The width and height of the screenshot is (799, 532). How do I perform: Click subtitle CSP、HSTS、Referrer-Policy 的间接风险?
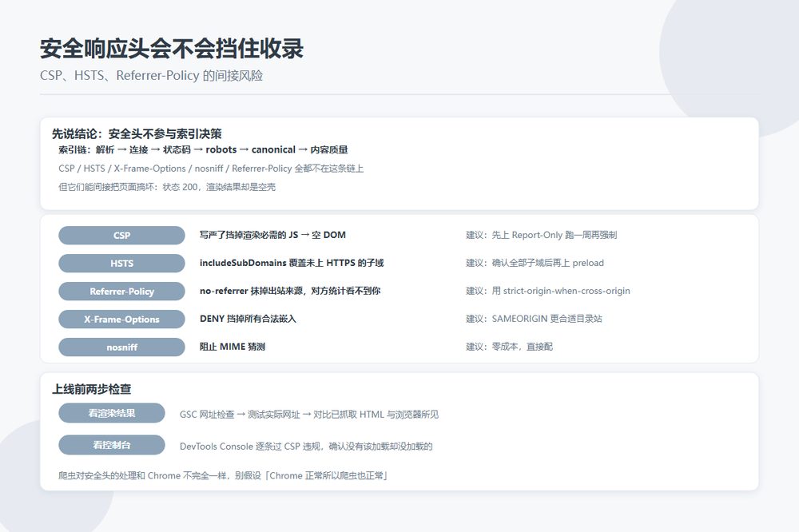click(x=151, y=75)
